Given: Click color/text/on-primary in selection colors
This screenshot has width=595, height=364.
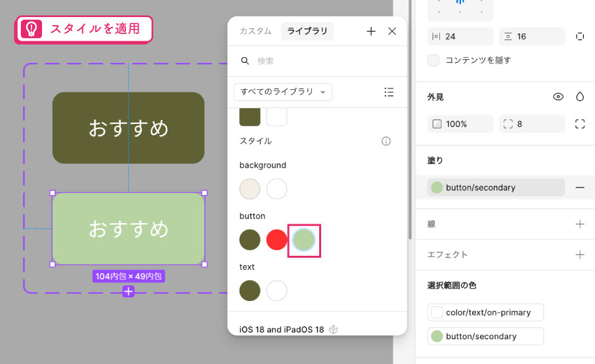Looking at the screenshot, I should (x=485, y=312).
